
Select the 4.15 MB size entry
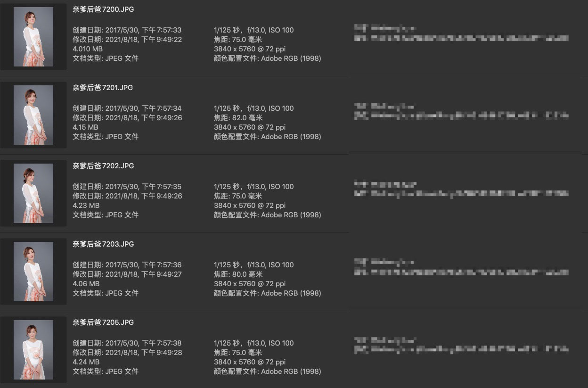point(85,127)
